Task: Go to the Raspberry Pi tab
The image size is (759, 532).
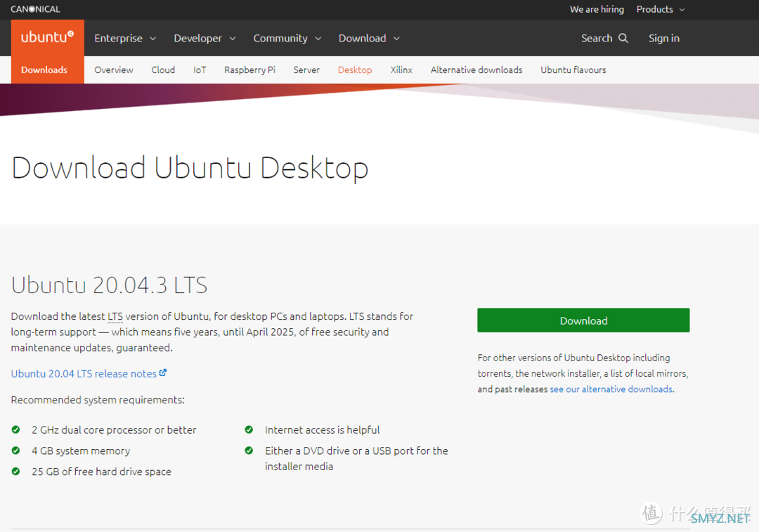Action: 249,70
